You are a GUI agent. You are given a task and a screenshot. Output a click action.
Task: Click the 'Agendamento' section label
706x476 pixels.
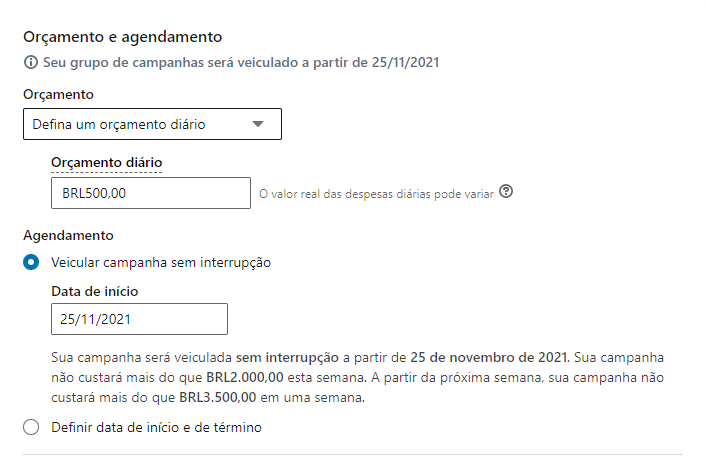coord(68,236)
